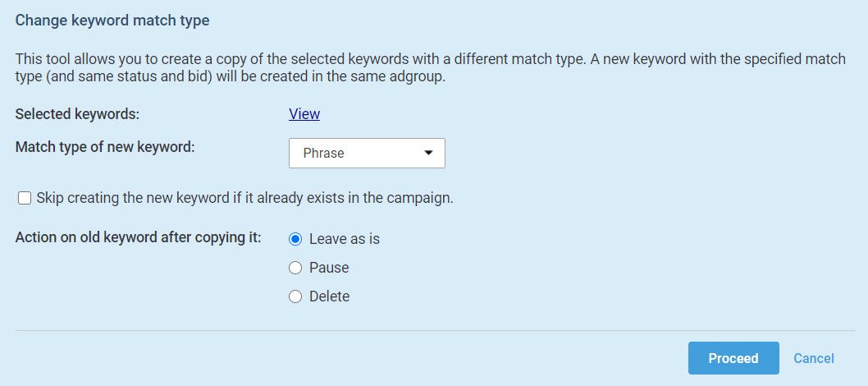Click the 'Skip creating the new keyword' label text

[x=244, y=198]
